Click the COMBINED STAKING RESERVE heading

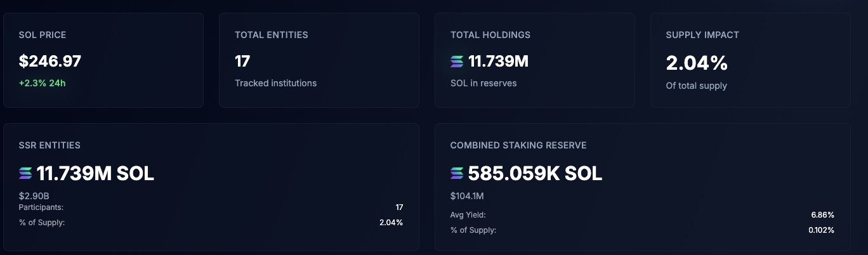(518, 145)
